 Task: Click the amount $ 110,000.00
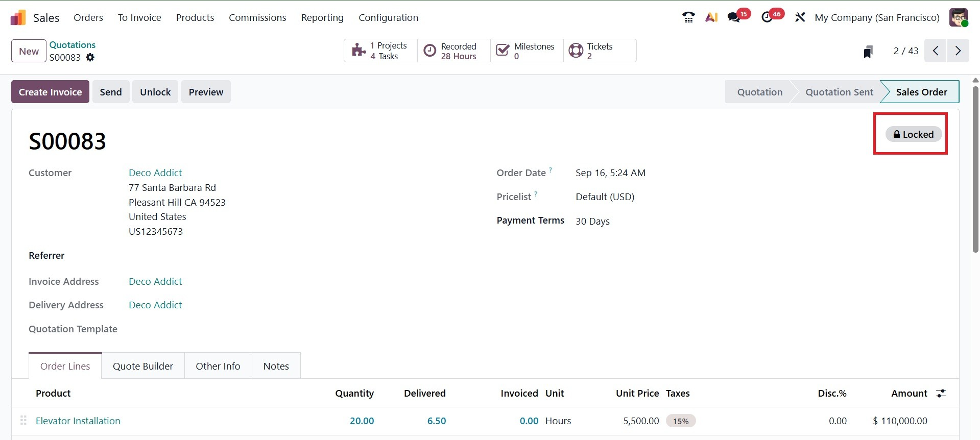(x=900, y=421)
